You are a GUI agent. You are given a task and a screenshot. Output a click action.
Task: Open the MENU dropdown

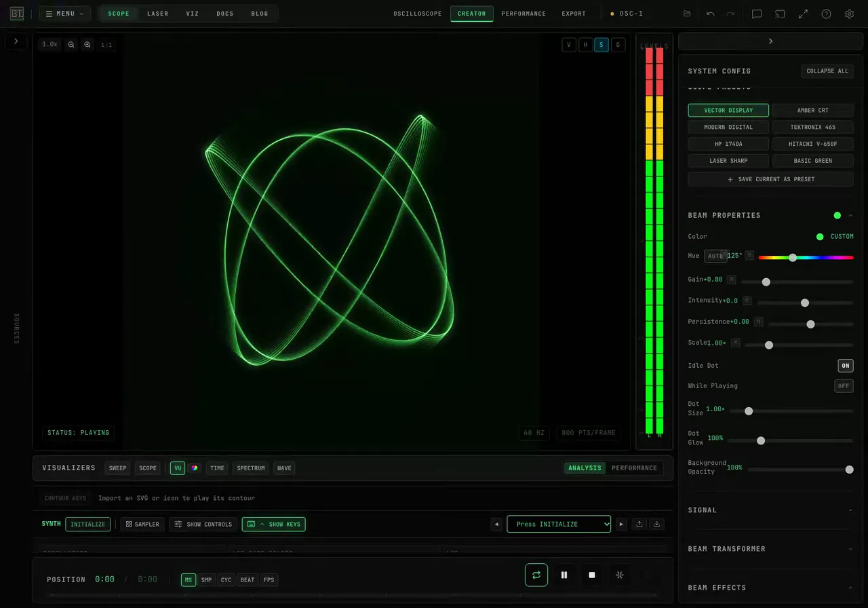tap(64, 14)
